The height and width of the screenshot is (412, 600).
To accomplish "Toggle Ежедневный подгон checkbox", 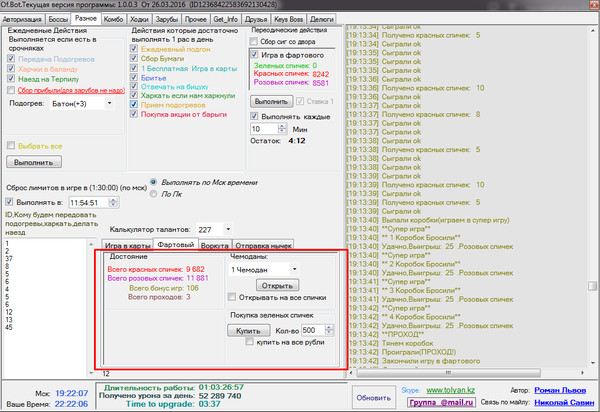I will (134, 49).
